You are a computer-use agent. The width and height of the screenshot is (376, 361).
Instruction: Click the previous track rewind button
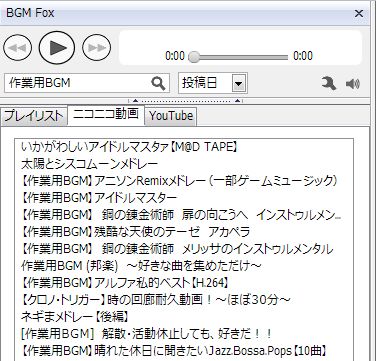(17, 48)
